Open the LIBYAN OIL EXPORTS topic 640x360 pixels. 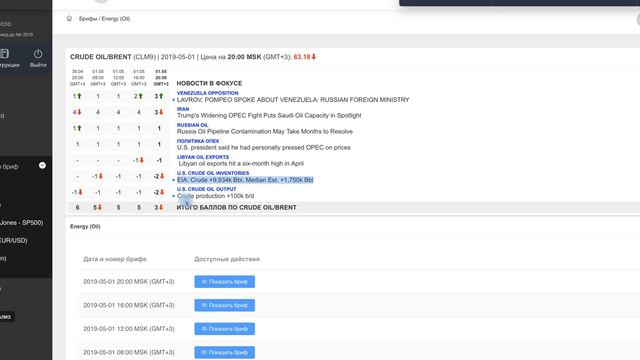click(x=203, y=157)
